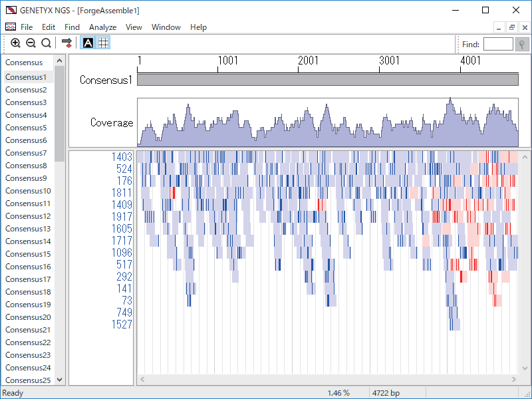532x399 pixels.
Task: Select Consensus18 in the list
Action: pos(29,292)
